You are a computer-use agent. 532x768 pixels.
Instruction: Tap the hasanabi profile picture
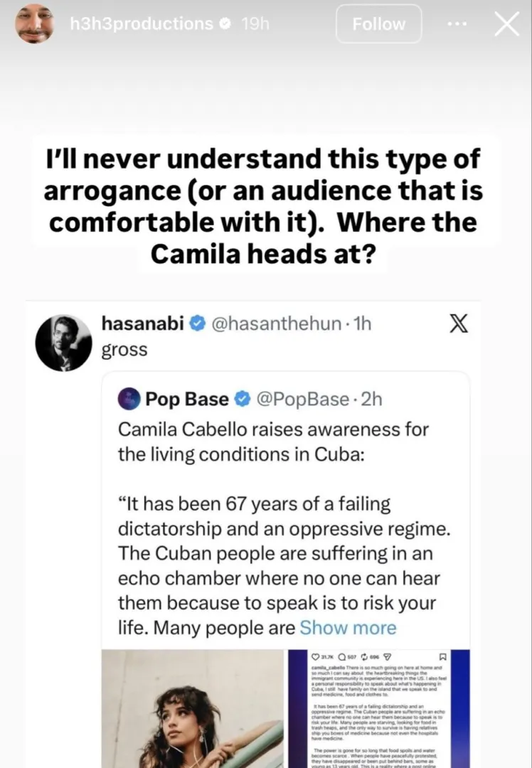click(63, 343)
